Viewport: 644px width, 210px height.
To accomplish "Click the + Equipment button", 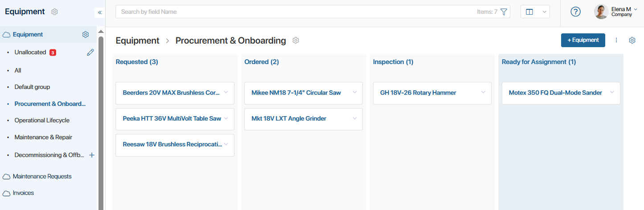I will pyautogui.click(x=583, y=40).
